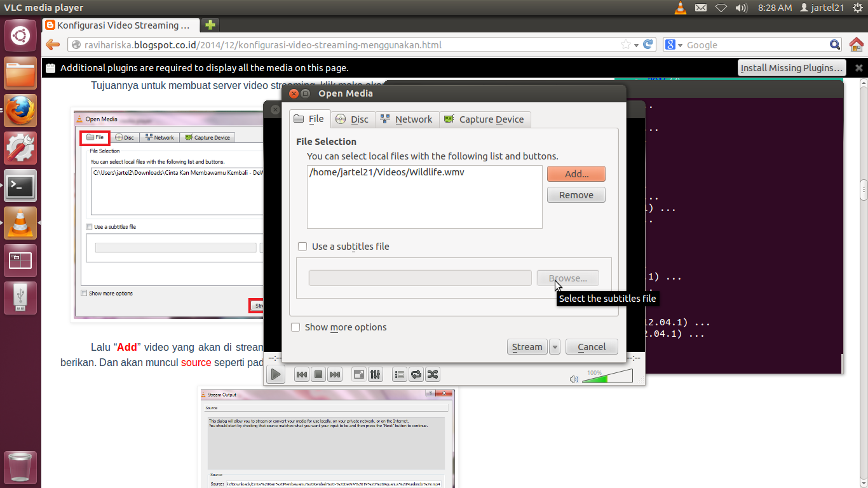Open a new Firefox tab

coord(210,25)
